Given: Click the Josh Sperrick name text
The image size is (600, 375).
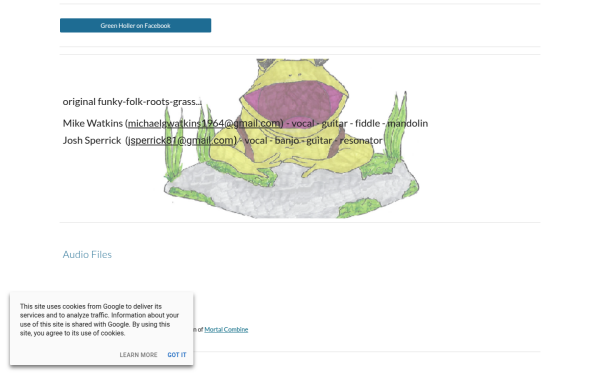Looking at the screenshot, I should coord(92,140).
